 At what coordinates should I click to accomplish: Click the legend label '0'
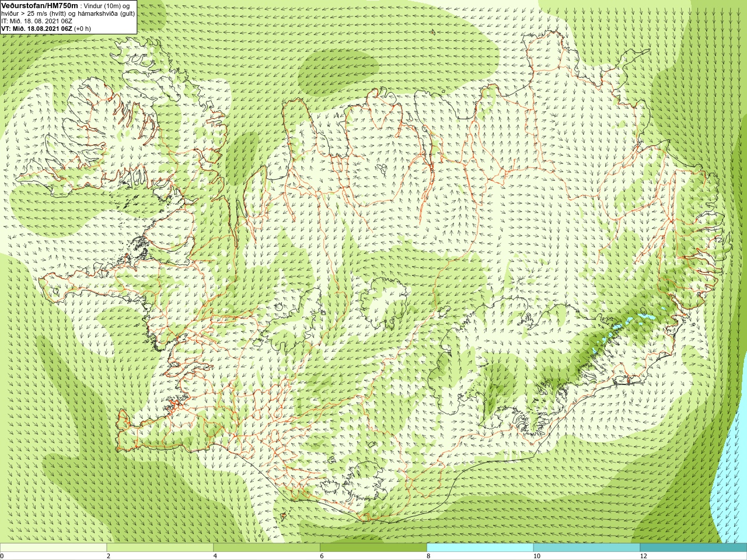tap(2, 556)
